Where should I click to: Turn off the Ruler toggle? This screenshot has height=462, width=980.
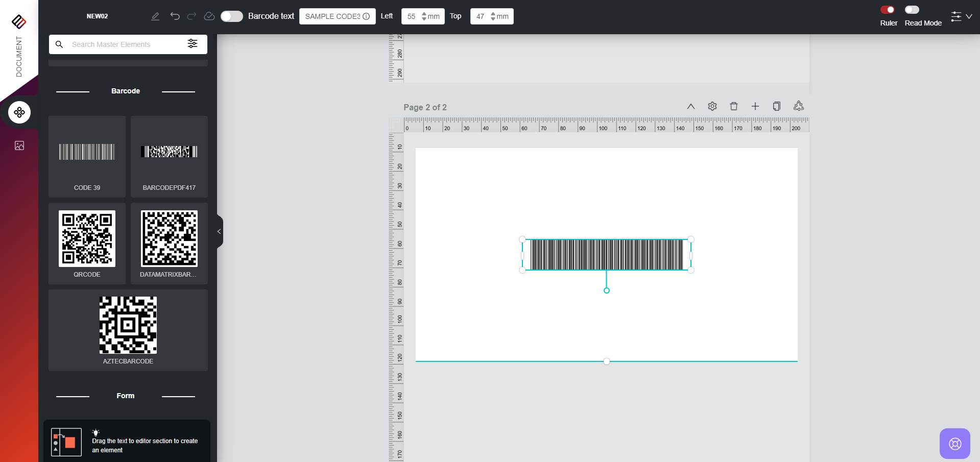click(x=888, y=10)
